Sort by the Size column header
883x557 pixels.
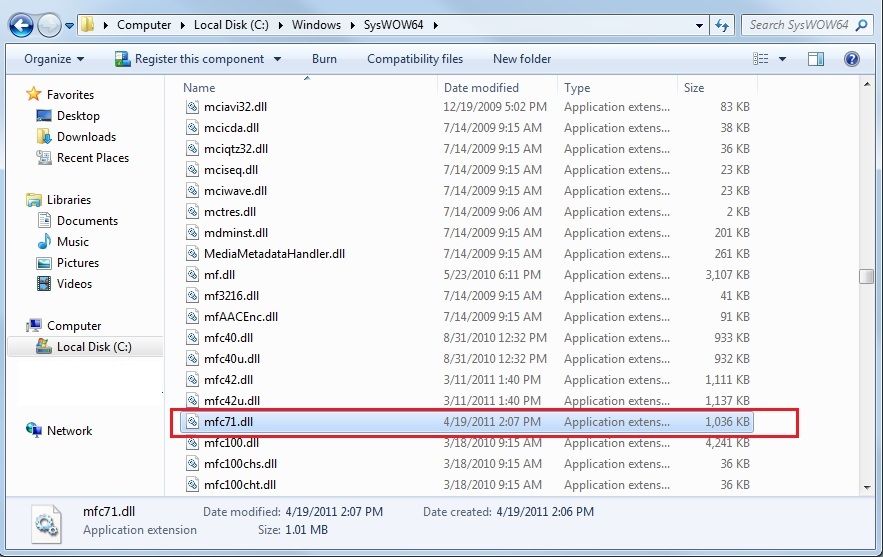coord(694,88)
